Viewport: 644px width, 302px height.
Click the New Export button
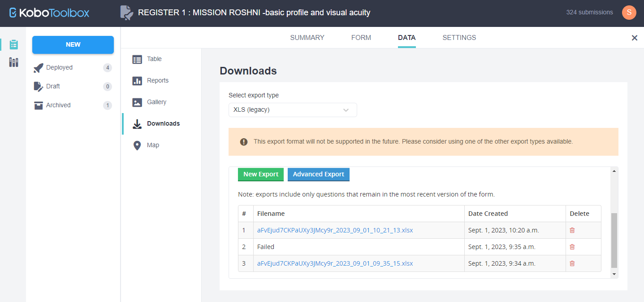click(260, 175)
